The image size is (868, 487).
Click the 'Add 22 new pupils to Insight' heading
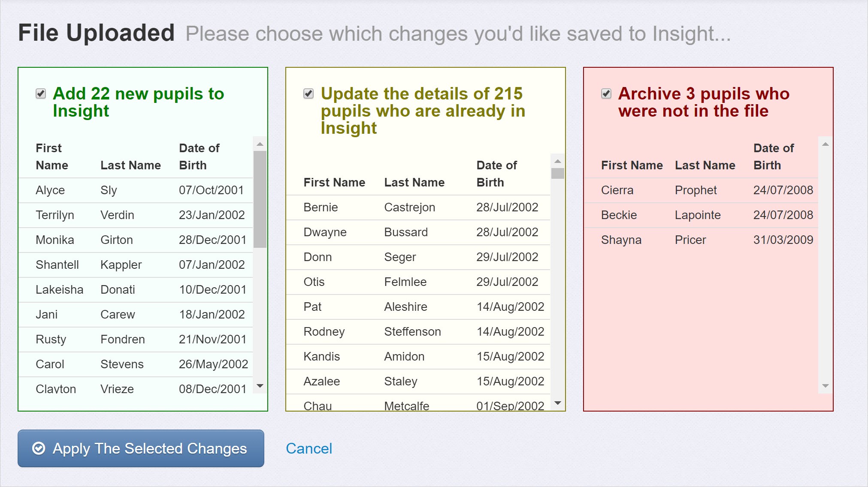(139, 102)
